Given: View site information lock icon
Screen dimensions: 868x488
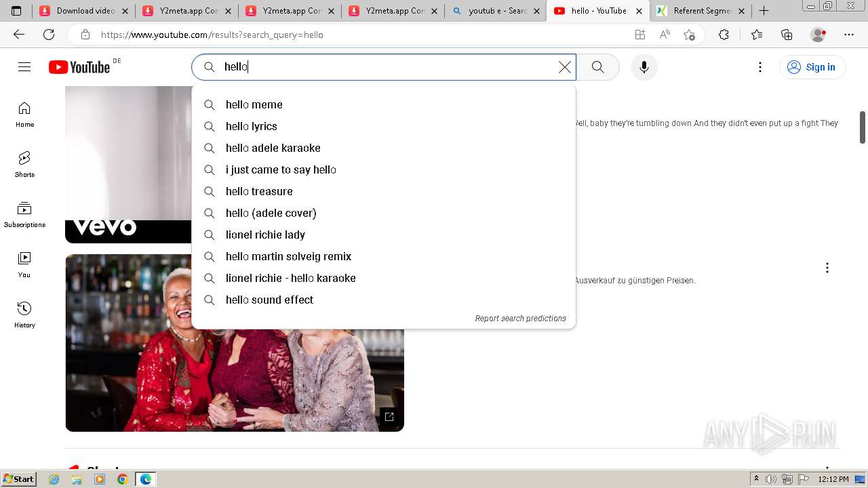Looking at the screenshot, I should tap(85, 35).
